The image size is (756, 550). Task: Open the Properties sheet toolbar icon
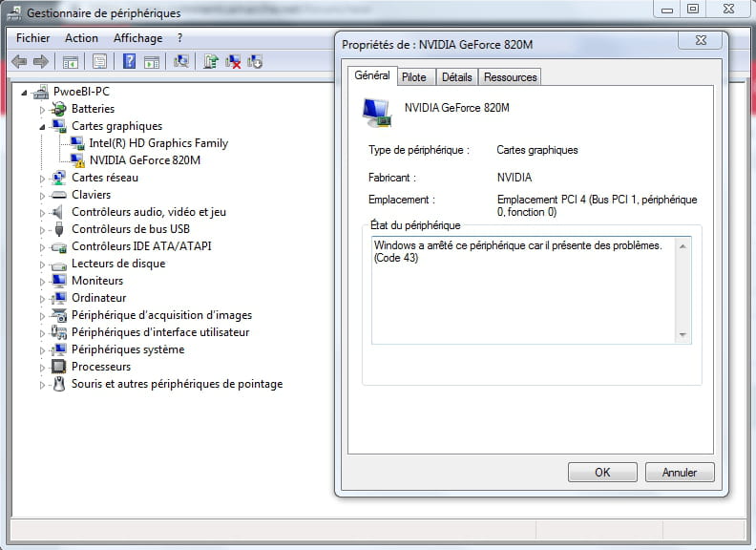(100, 62)
